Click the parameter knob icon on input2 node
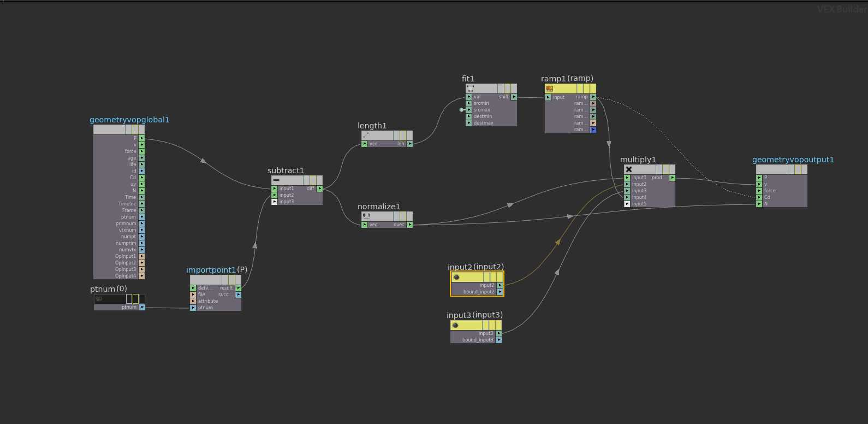Image resolution: width=868 pixels, height=424 pixels. pos(456,277)
